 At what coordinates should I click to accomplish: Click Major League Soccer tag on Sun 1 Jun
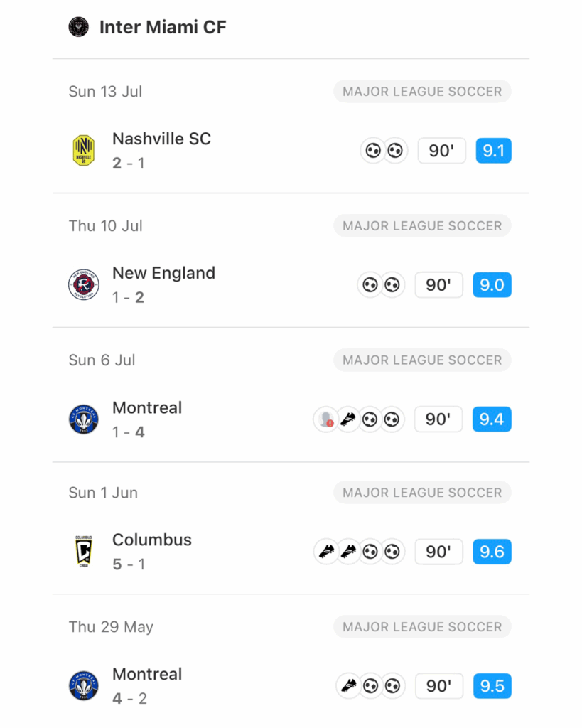tap(422, 493)
